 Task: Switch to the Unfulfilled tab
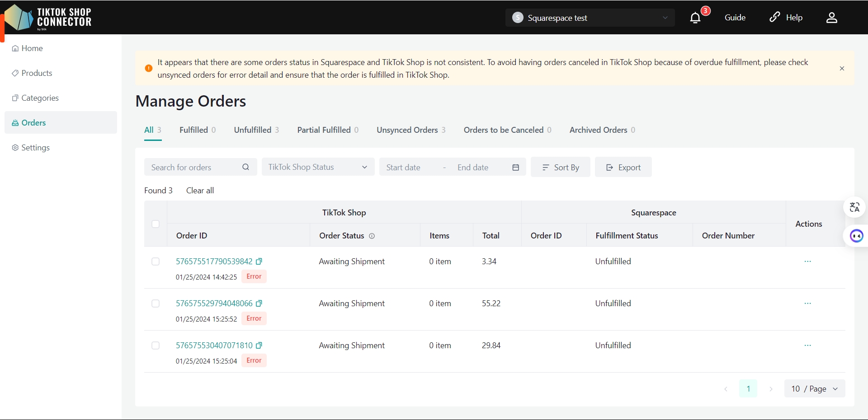pyautogui.click(x=256, y=130)
